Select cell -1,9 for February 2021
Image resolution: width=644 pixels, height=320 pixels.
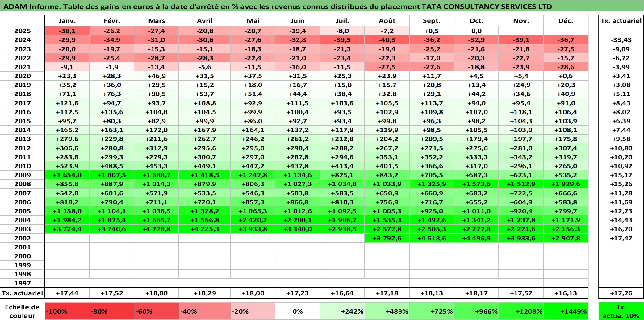click(x=112, y=67)
